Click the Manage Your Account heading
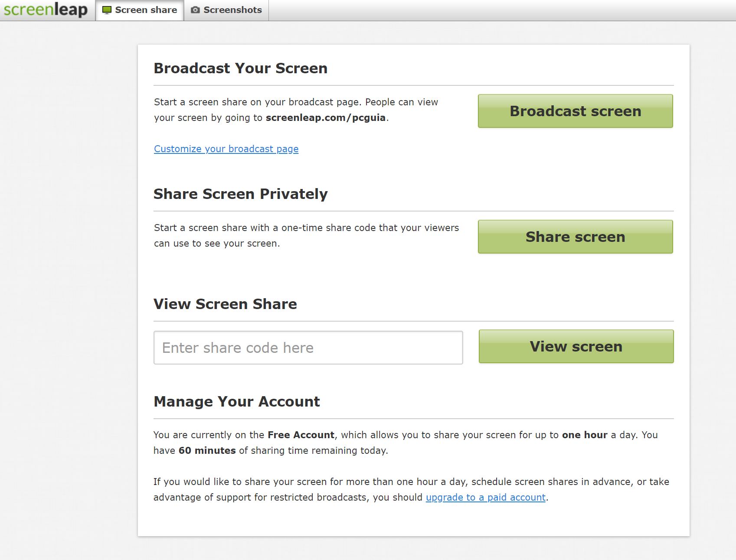This screenshot has width=736, height=560. 236,401
